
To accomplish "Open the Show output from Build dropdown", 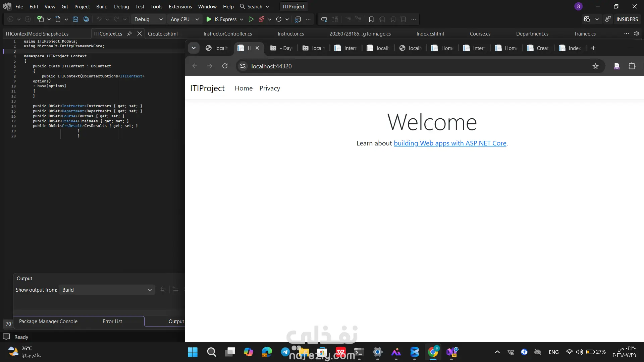I will click(x=107, y=290).
